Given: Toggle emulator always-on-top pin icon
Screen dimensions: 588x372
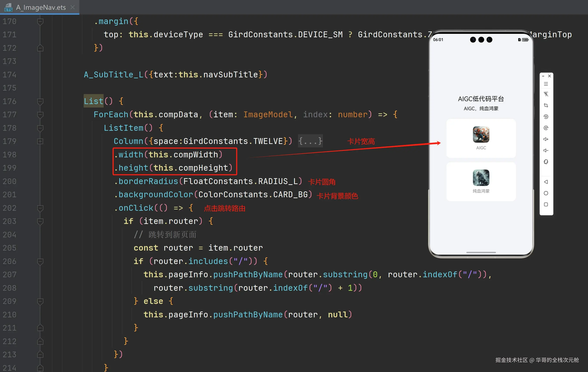Looking at the screenshot, I should [x=546, y=94].
